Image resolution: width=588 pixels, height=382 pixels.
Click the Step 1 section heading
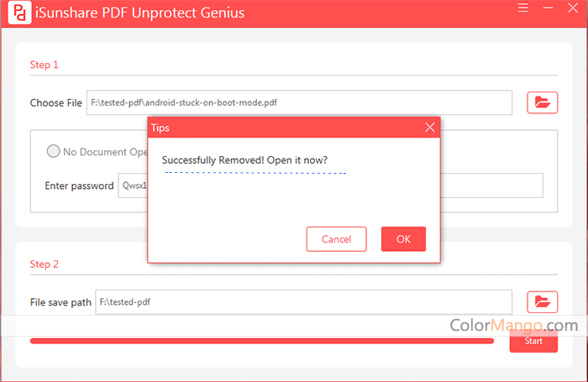(45, 65)
